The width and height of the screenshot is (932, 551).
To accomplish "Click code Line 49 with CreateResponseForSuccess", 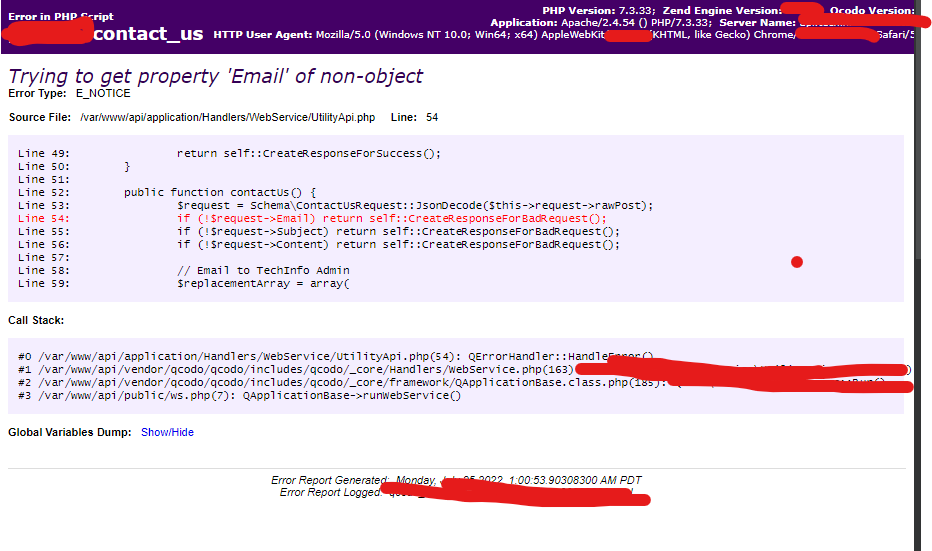I will click(x=229, y=153).
